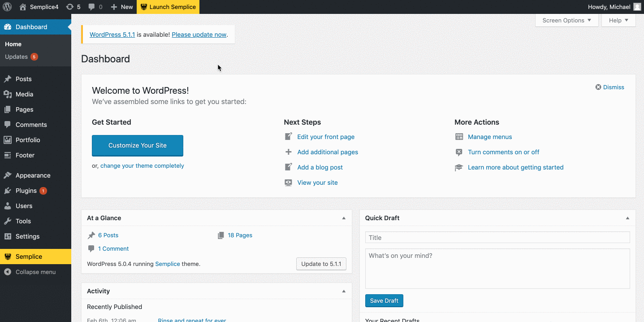Viewport: 644px width, 322px height.
Task: Click the Media icon in the sidebar
Action: click(x=8, y=94)
